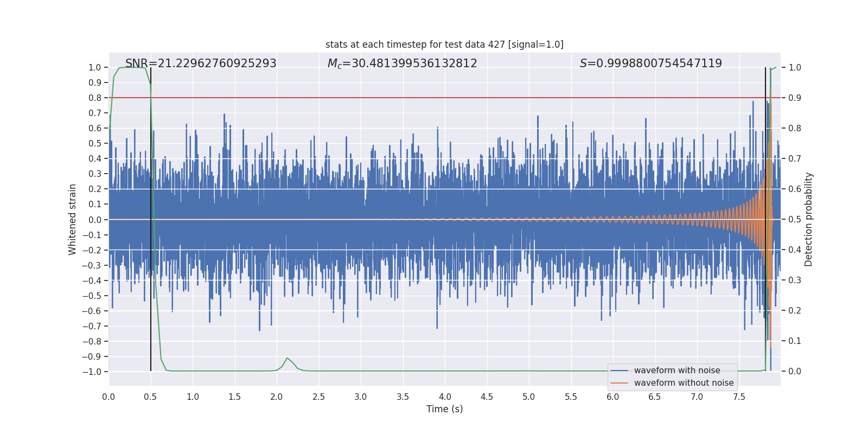Click the plot title for test data 427
This screenshot has width=868, height=434.
(x=444, y=44)
